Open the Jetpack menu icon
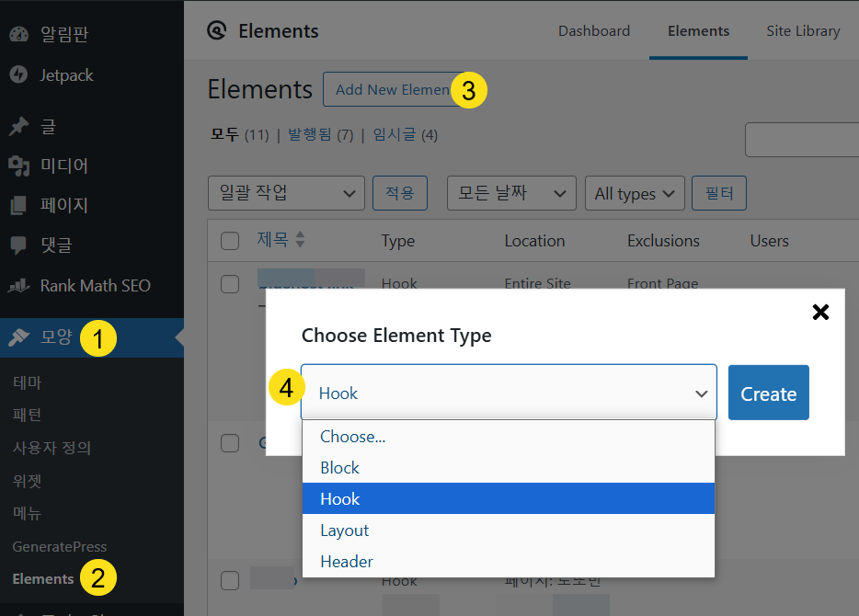 point(20,74)
